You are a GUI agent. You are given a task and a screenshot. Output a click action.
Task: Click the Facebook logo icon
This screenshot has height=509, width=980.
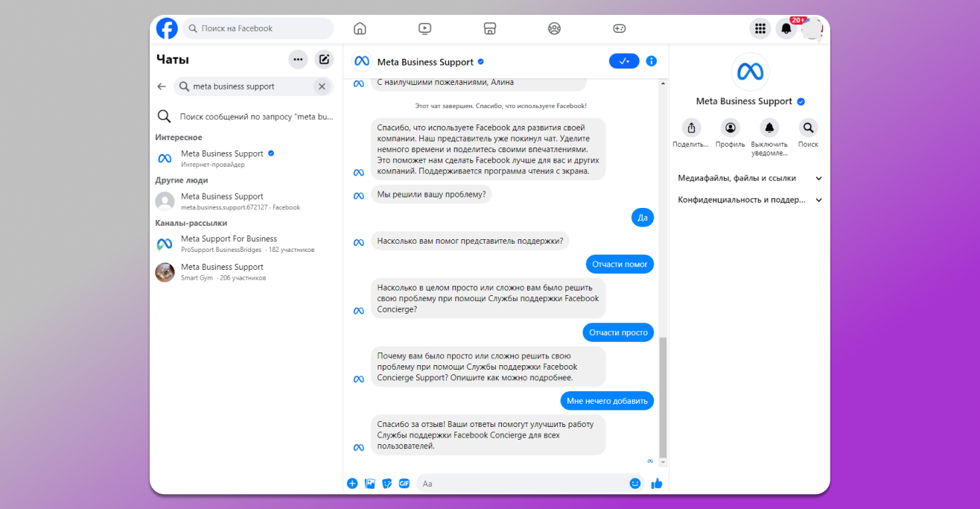(x=167, y=28)
